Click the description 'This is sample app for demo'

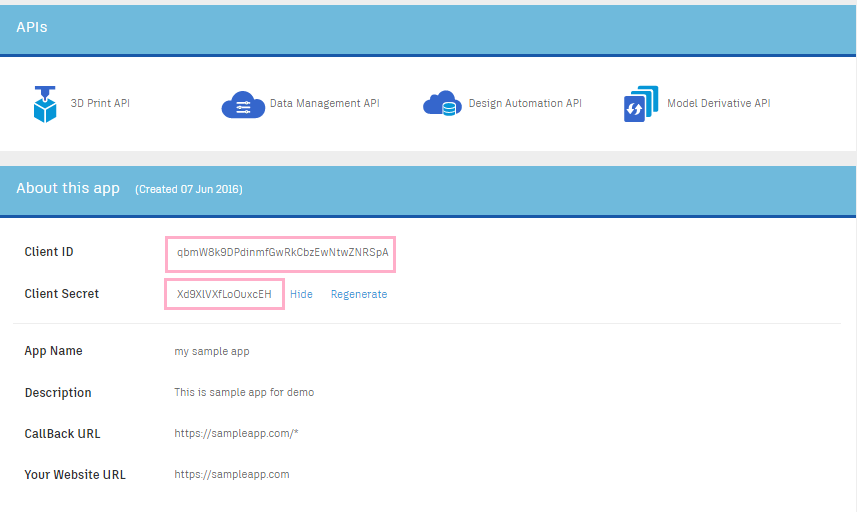tap(244, 393)
